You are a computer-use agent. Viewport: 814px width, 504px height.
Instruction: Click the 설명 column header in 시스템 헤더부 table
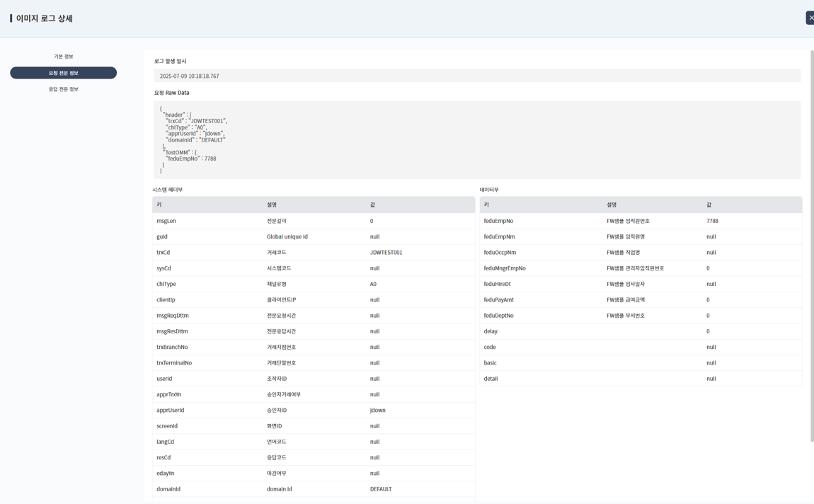[x=272, y=205]
